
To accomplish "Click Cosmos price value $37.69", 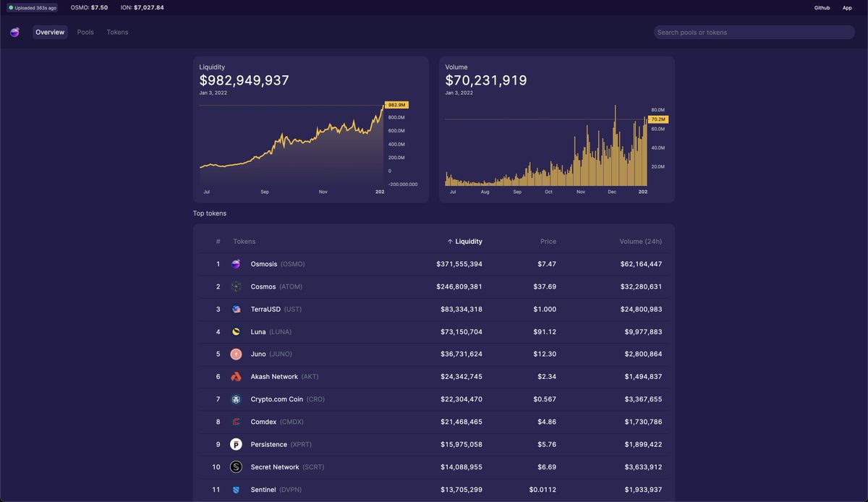I will click(x=545, y=286).
